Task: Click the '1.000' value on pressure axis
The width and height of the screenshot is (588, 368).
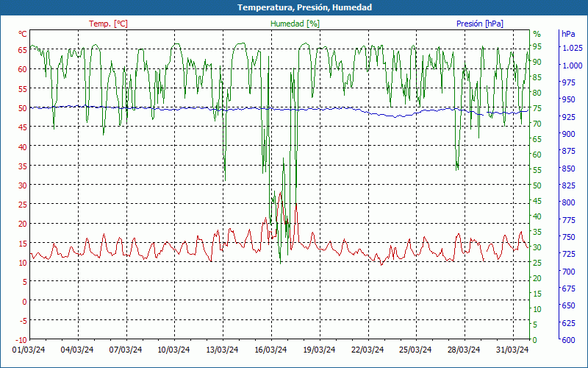Action: (572, 66)
